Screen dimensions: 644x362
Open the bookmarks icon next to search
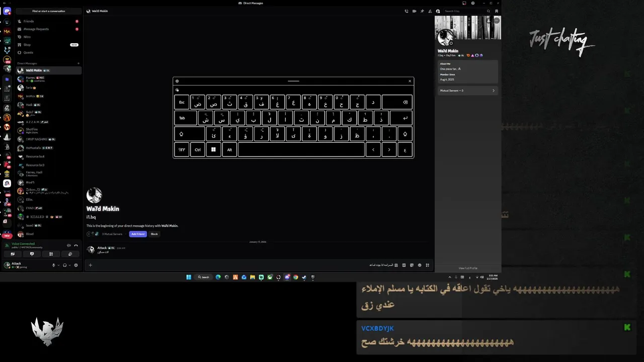[x=497, y=11]
